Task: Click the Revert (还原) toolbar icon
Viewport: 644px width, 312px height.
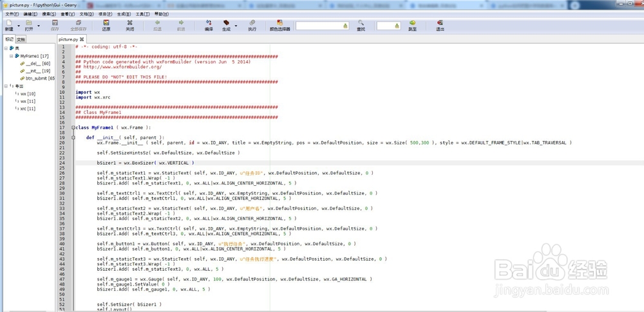Action: click(106, 23)
